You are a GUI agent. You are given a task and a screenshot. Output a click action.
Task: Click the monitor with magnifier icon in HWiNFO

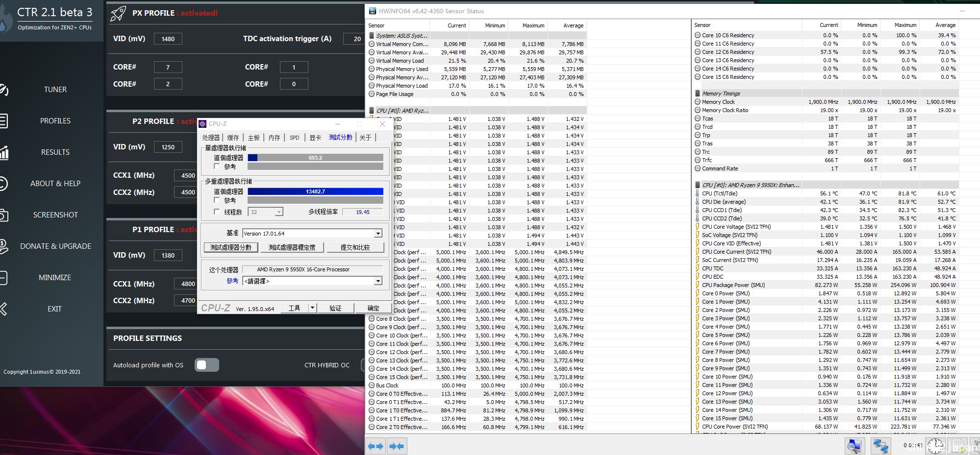pos(855,446)
